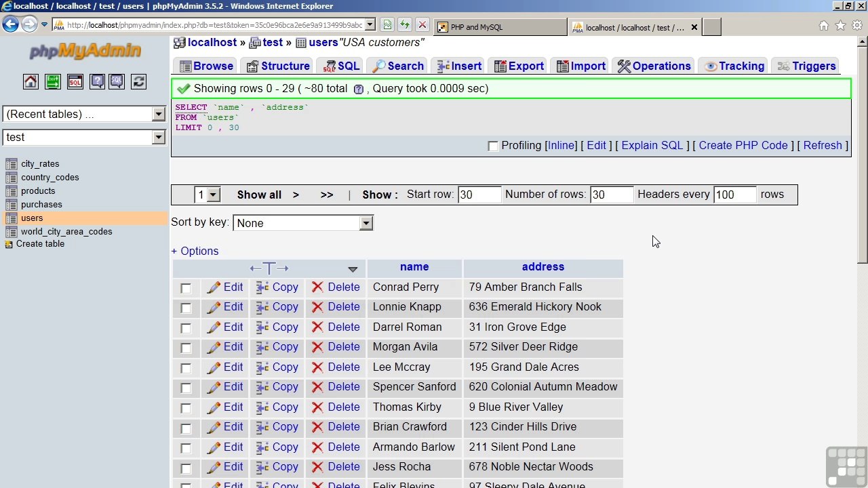Screen dimensions: 868x488
Task: Expand the + Options link
Action: pos(195,251)
